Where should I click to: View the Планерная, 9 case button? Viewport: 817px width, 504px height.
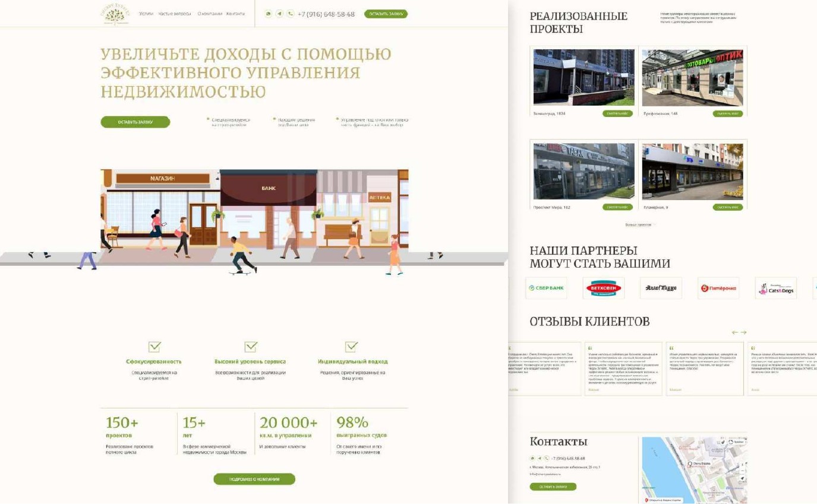click(x=728, y=207)
